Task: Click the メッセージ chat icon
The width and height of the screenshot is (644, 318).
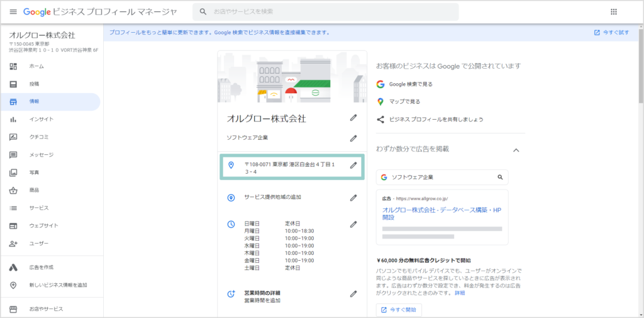Action: [x=13, y=155]
